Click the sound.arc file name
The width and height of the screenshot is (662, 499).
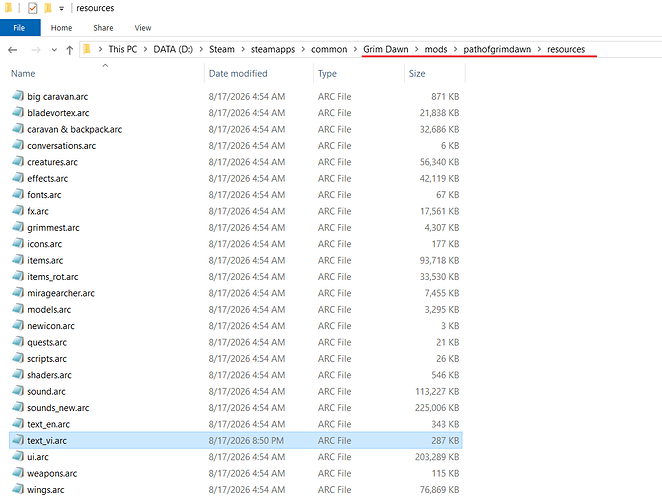click(x=46, y=391)
